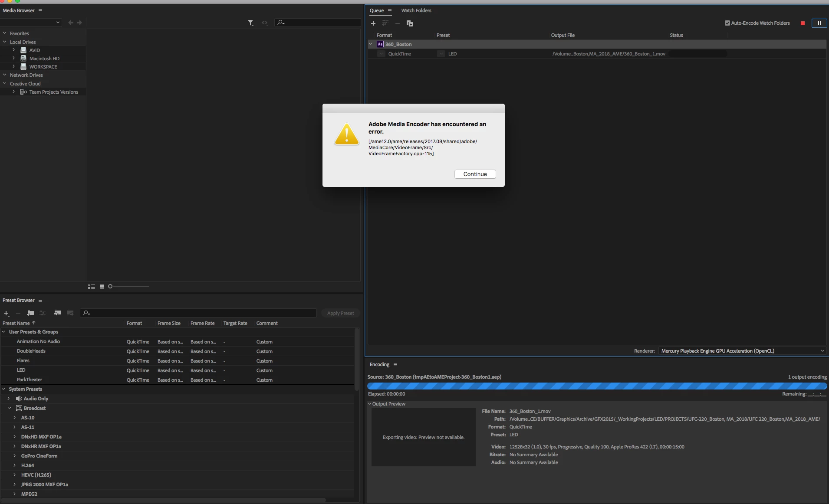
Task: Open the LED preset dropdown in queue
Action: tap(441, 54)
